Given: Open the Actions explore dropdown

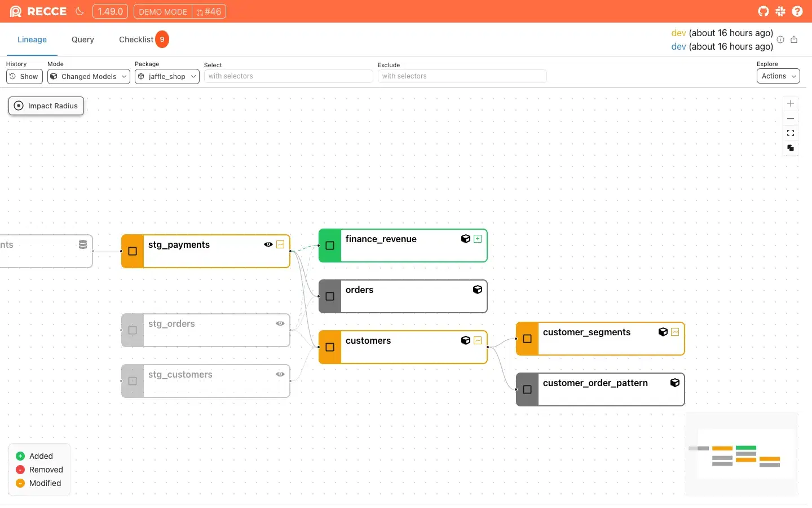Looking at the screenshot, I should point(778,76).
